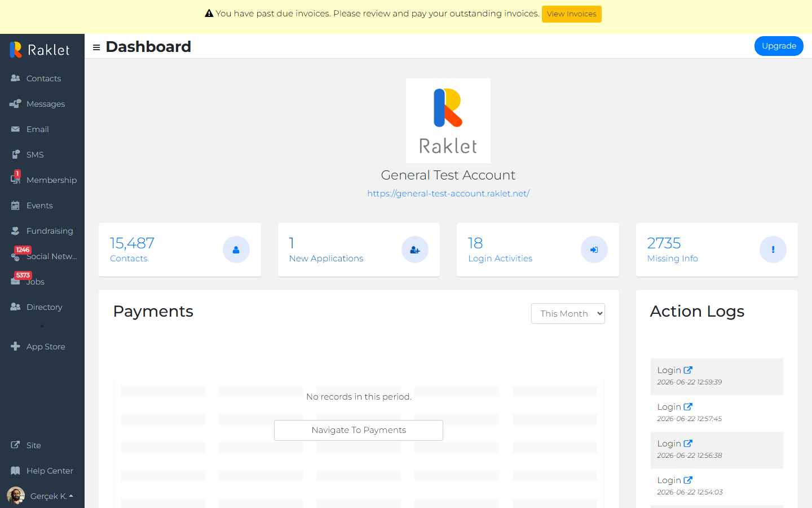Click the General Test Account title
The image size is (812, 508).
[448, 175]
